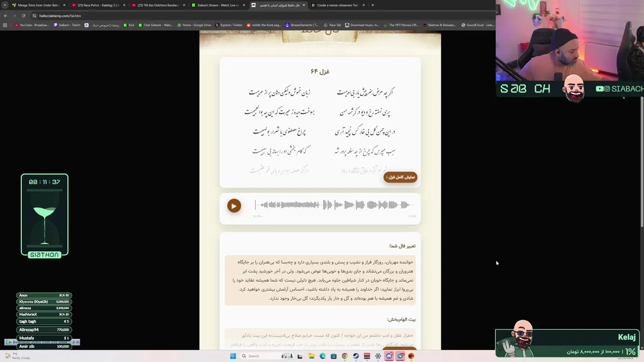Open reddit: the front page bookmark
This screenshot has width=644, height=362.
pos(264,25)
